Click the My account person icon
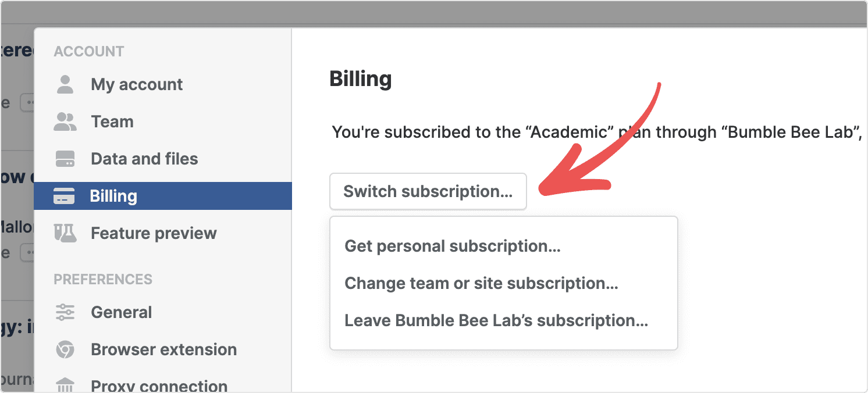Viewport: 868px width, 393px height. tap(65, 84)
